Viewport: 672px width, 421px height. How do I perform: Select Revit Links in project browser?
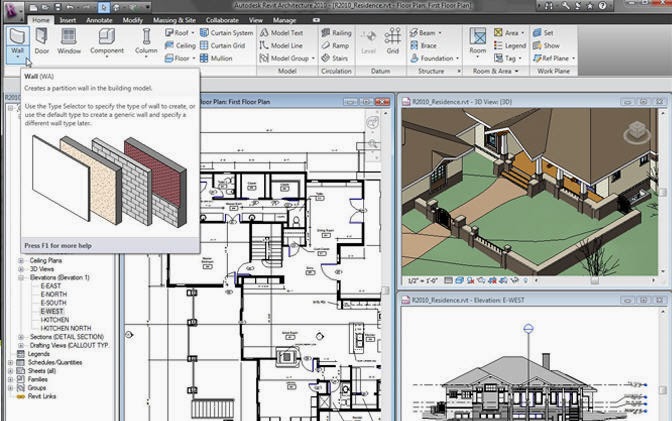[x=42, y=397]
